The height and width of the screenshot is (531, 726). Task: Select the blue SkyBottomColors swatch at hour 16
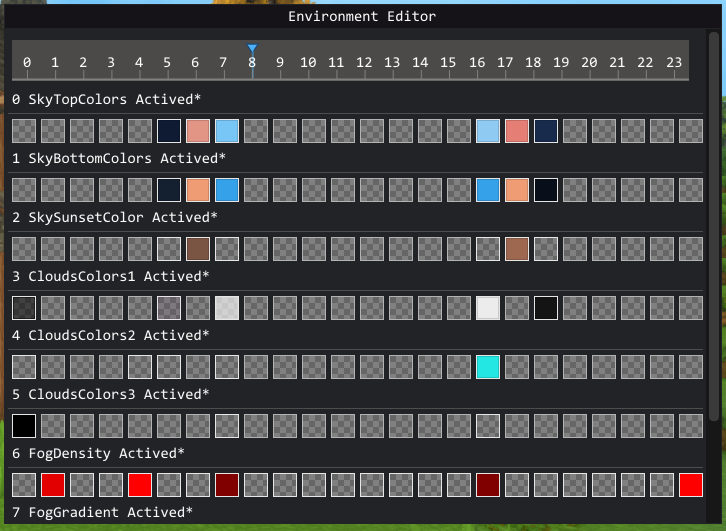488,190
